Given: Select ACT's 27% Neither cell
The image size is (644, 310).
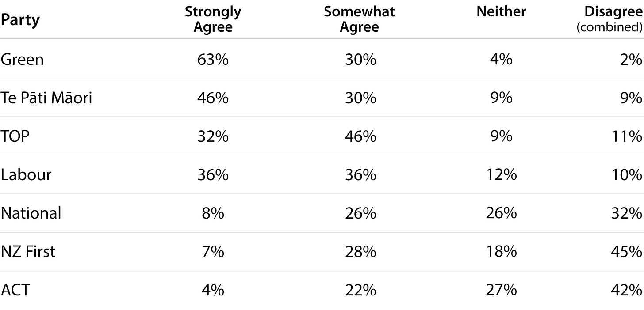Looking at the screenshot, I should [502, 291].
